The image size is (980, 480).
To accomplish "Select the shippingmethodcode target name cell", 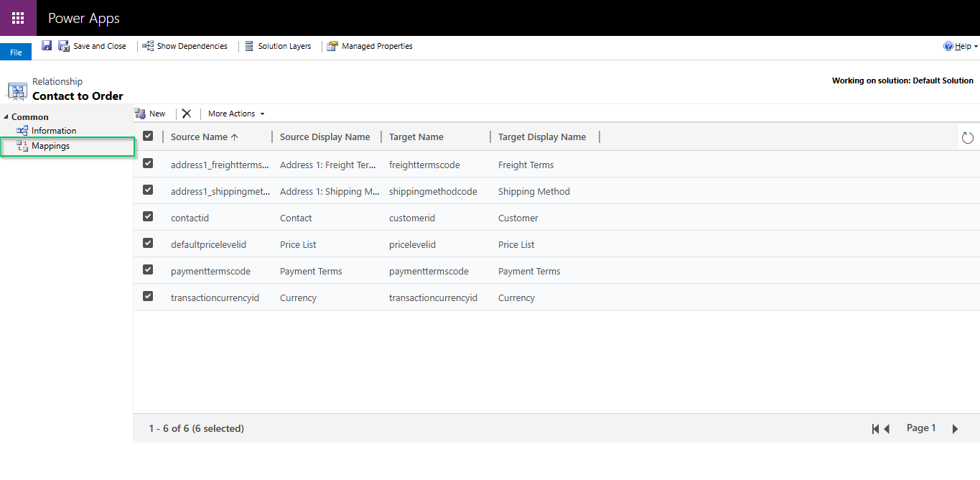I will coord(434,191).
